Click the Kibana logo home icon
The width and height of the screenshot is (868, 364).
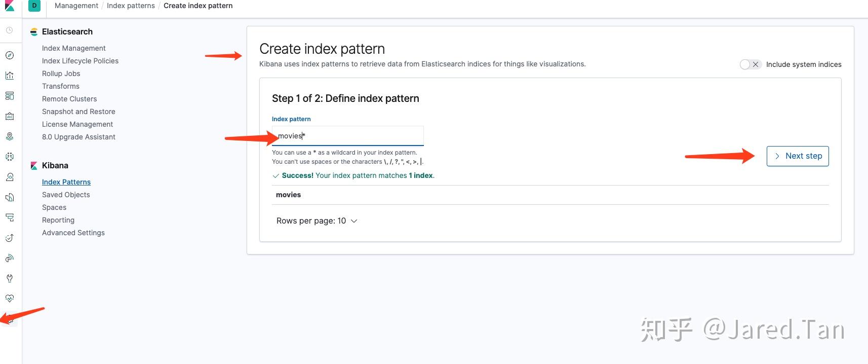(x=10, y=6)
